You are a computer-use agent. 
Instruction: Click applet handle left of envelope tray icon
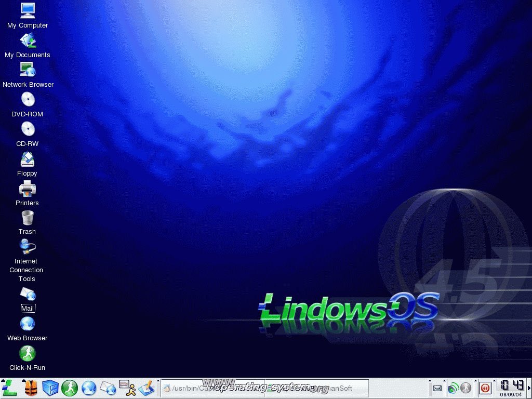point(430,388)
